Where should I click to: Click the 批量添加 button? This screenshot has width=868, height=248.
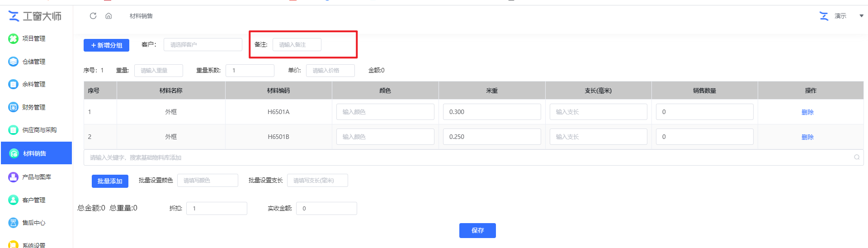110,181
